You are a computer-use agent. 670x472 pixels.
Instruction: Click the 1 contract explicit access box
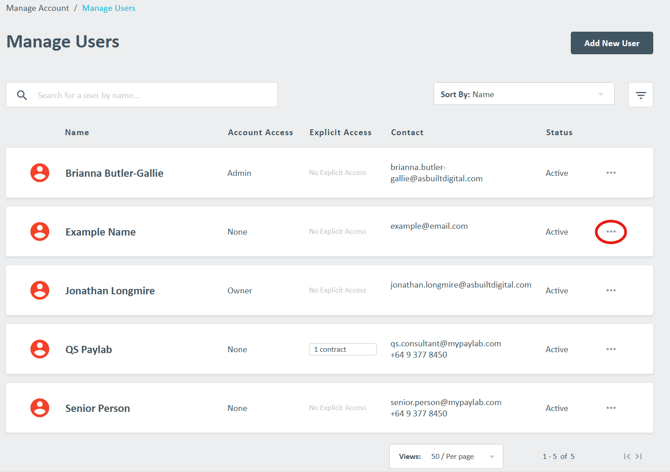point(342,350)
